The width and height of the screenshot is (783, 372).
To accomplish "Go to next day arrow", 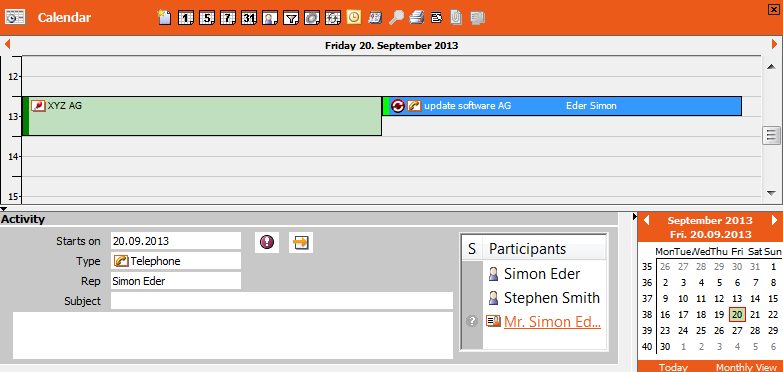I will [x=775, y=45].
